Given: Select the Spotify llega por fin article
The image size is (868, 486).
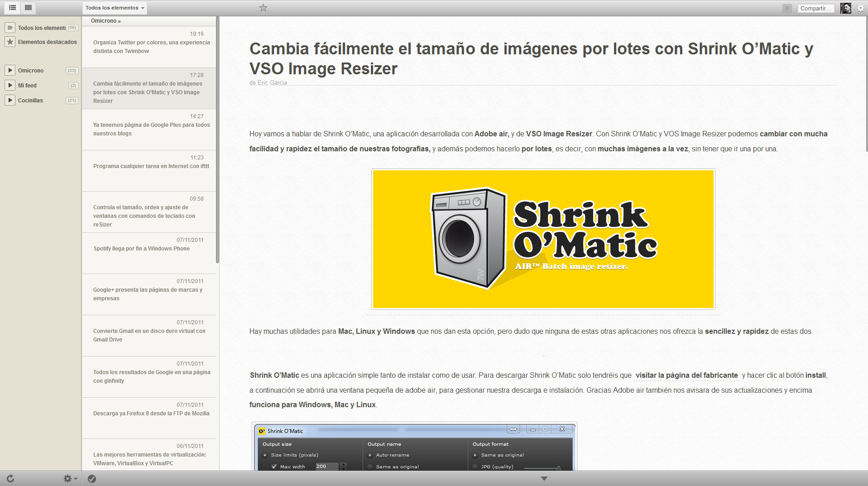Looking at the screenshot, I should pos(141,248).
